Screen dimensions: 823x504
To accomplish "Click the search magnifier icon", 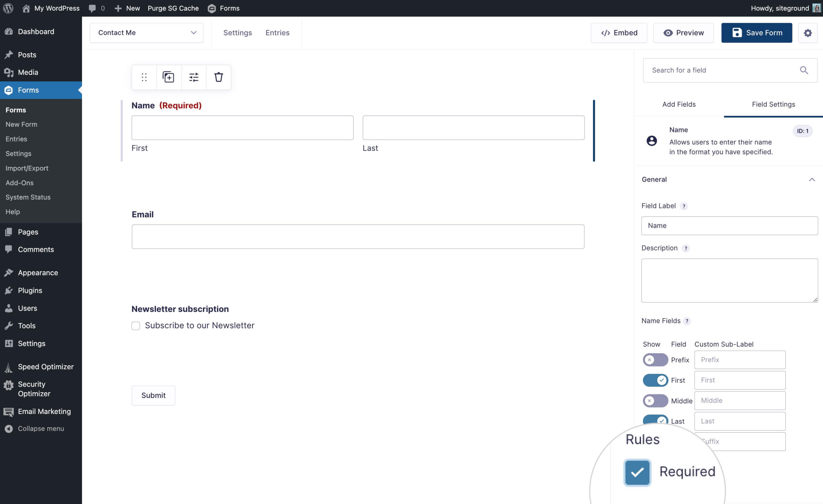I will pyautogui.click(x=804, y=70).
